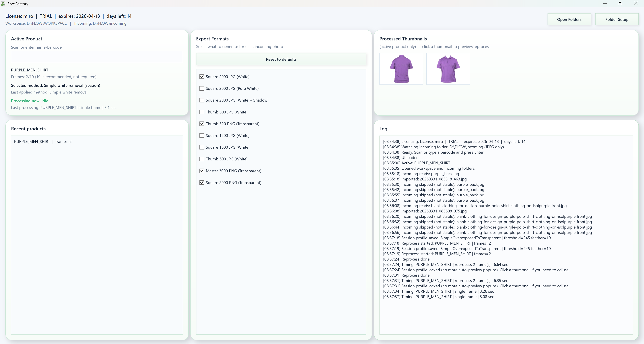
Task: Focus the name/barcode input field
Action: (x=97, y=57)
